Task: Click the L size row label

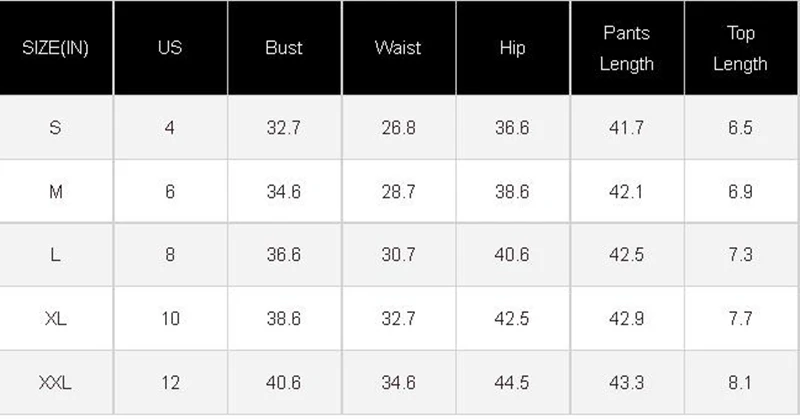Action: point(56,255)
